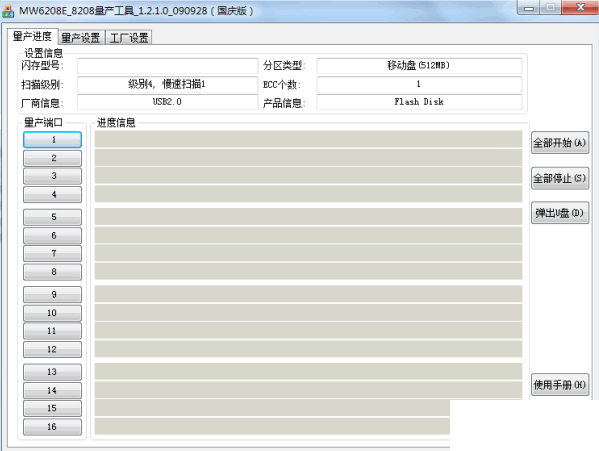Screen dimensions: 599x451
Task: Click the 扫描级别 field showing 级别4
Action: (168, 84)
